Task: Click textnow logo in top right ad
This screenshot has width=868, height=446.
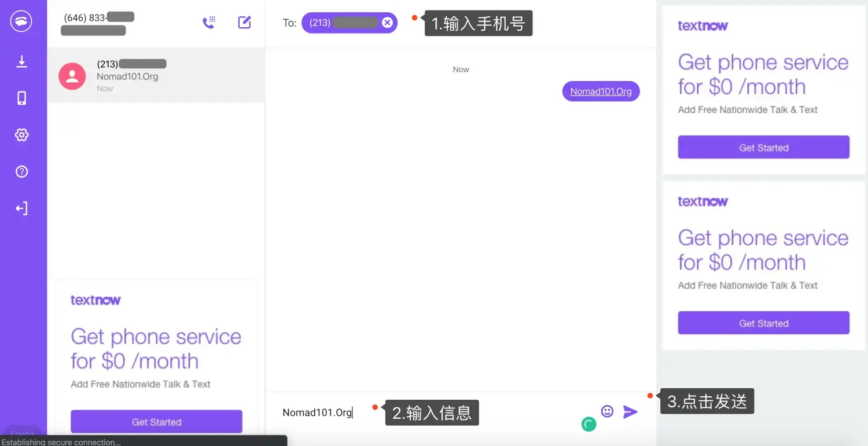Action: pyautogui.click(x=703, y=25)
